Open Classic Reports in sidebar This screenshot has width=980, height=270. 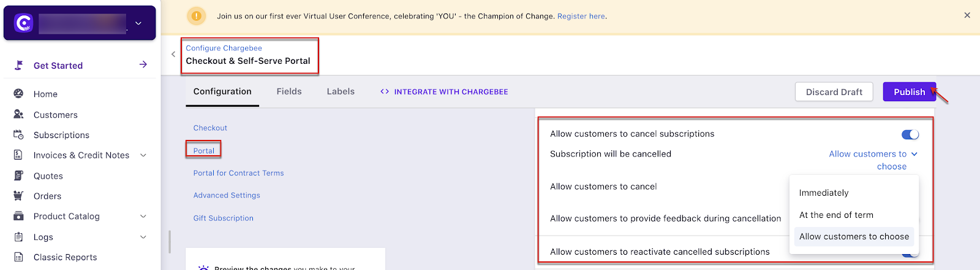click(x=65, y=257)
